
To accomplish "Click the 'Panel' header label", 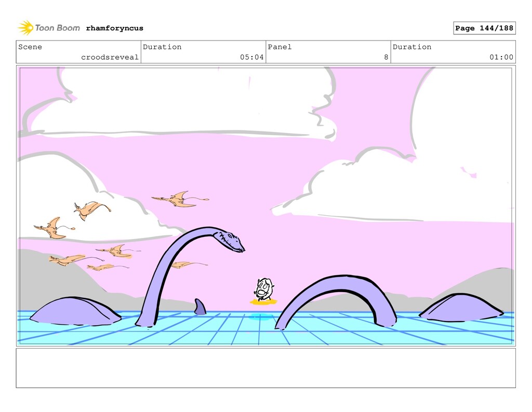I will pyautogui.click(x=280, y=47).
